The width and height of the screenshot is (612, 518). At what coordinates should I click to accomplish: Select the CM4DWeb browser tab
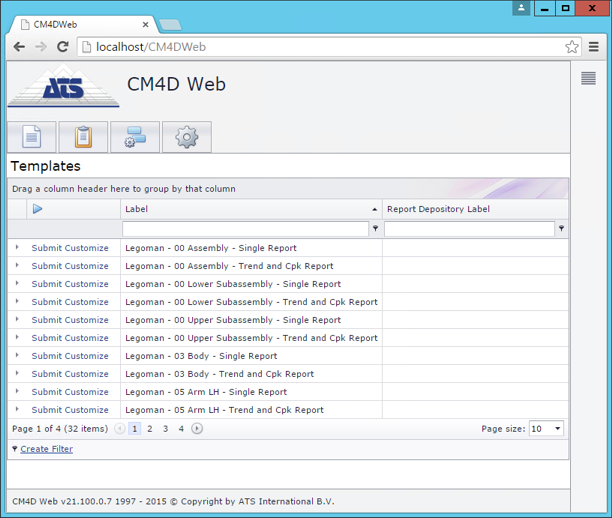click(x=84, y=25)
